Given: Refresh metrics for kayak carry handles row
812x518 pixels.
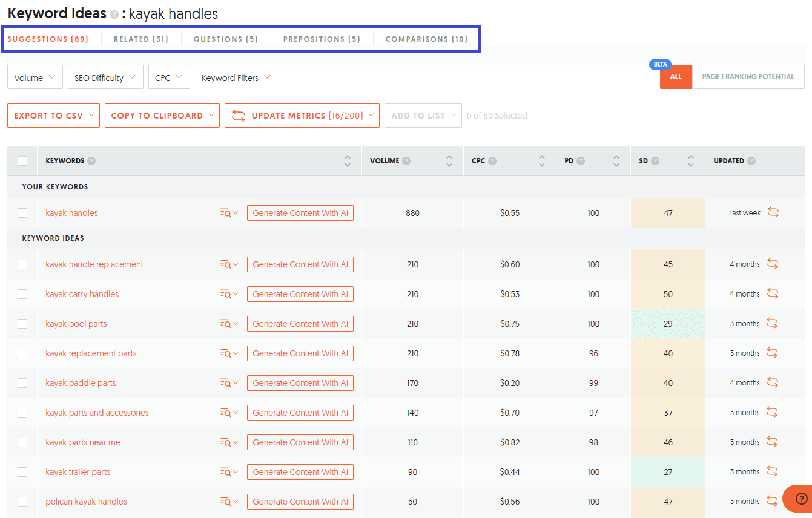Looking at the screenshot, I should [773, 293].
